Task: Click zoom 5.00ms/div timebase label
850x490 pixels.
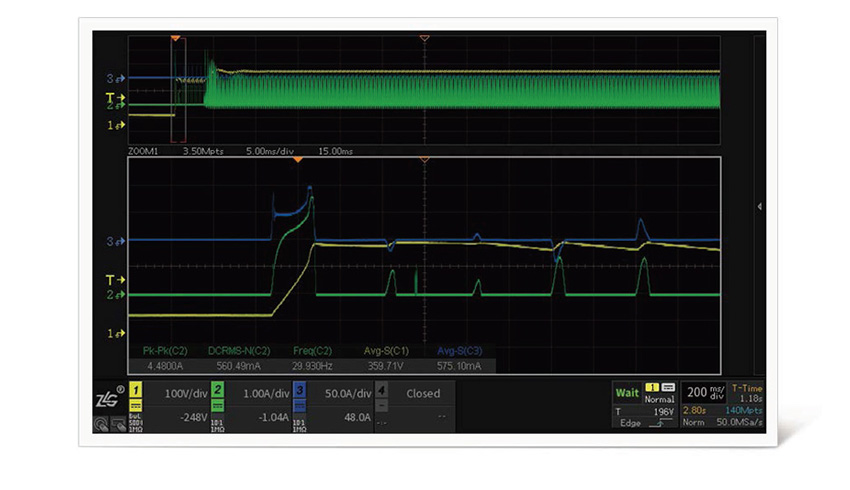Action: pos(270,151)
